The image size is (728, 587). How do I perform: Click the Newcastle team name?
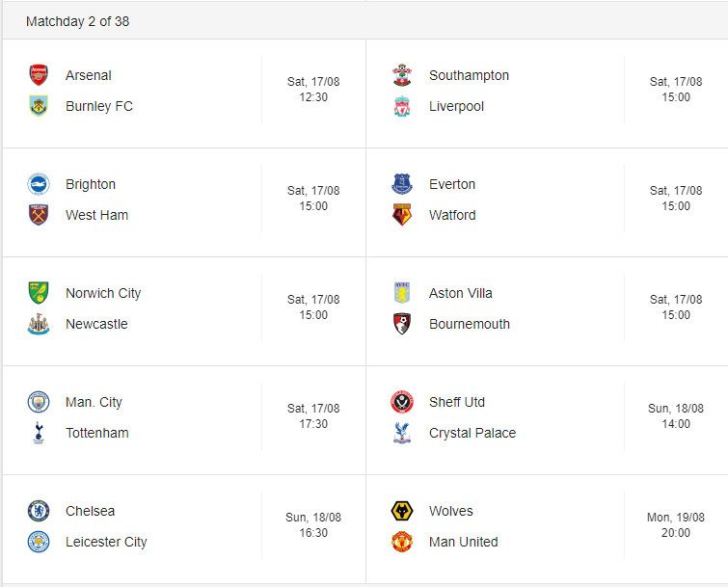96,324
